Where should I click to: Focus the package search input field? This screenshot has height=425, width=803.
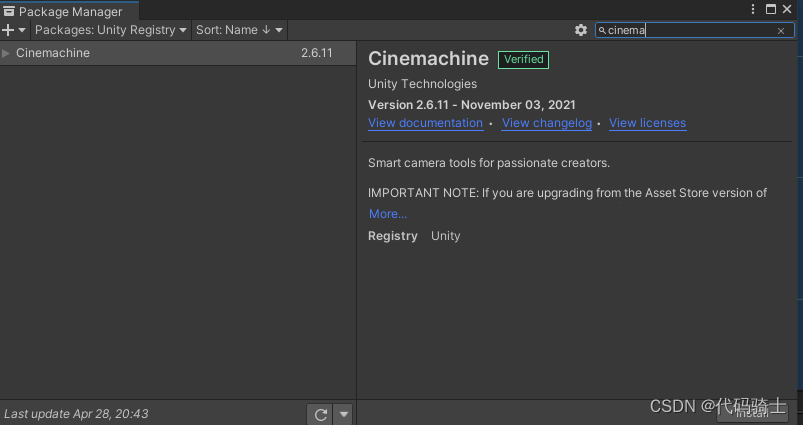[690, 31]
